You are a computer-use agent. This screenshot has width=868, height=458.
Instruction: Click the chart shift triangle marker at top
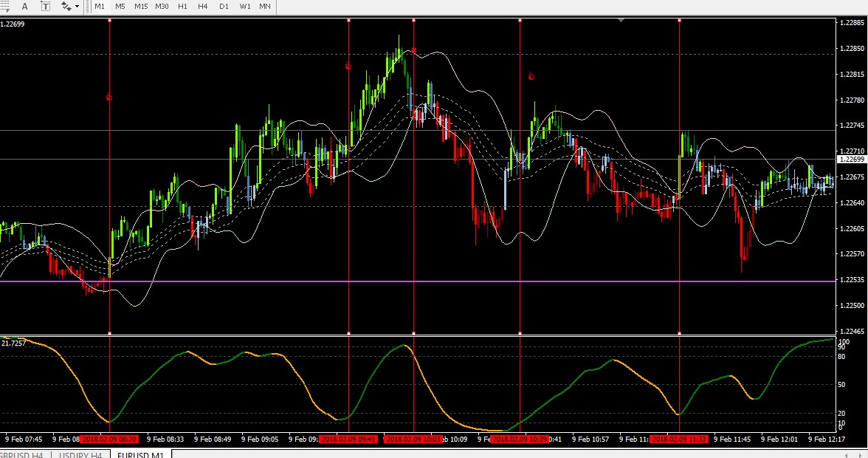point(621,21)
